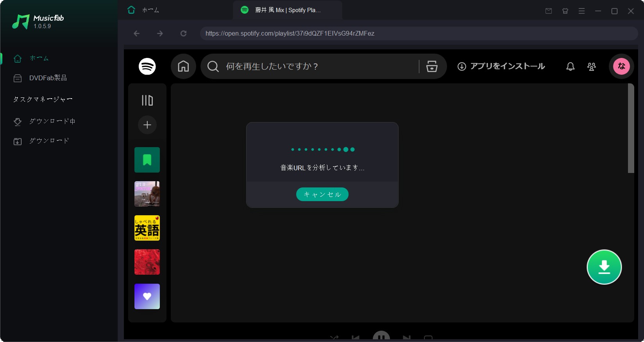Open the hamburger menu in title bar
The width and height of the screenshot is (644, 342).
point(581,11)
